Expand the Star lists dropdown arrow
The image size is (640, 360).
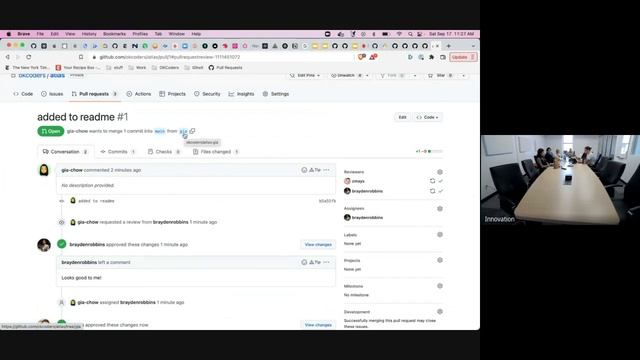tap(464, 76)
